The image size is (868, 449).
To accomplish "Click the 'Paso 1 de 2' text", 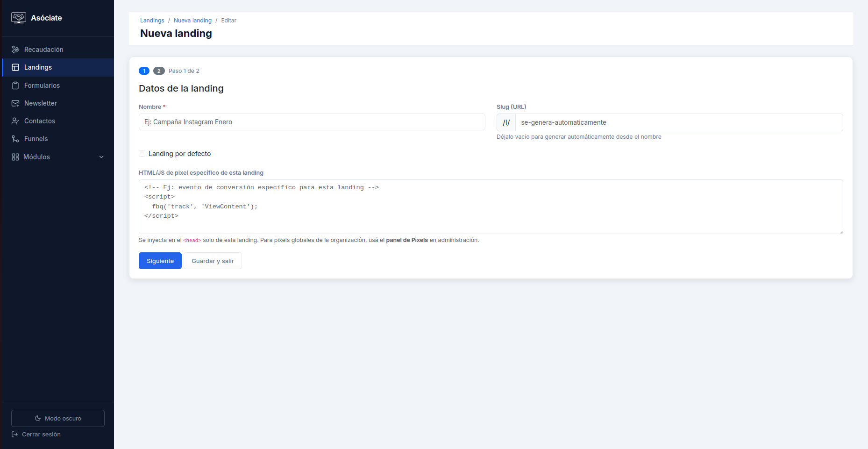I will 184,71.
